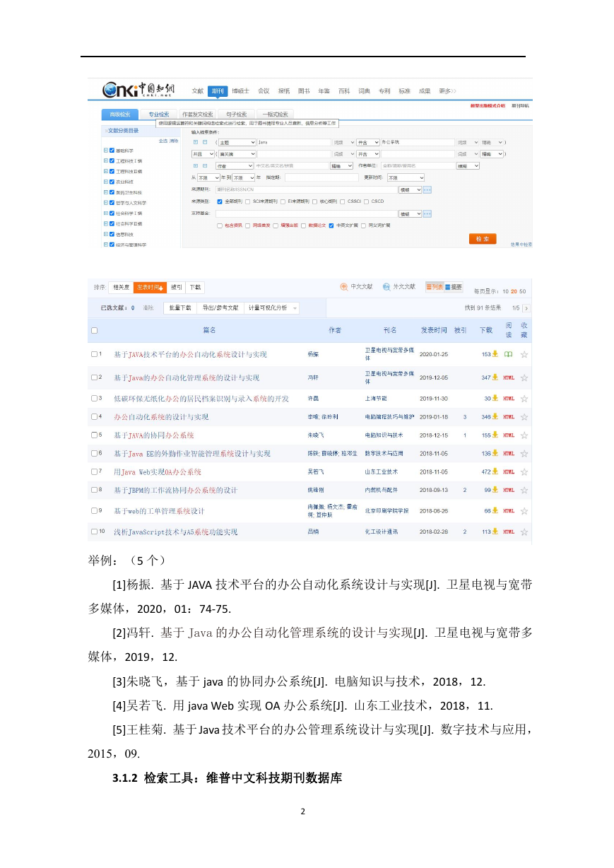The width and height of the screenshot is (614, 868).
Task: Toggle the 中英文扩展 checkbox
Action: [x=331, y=226]
